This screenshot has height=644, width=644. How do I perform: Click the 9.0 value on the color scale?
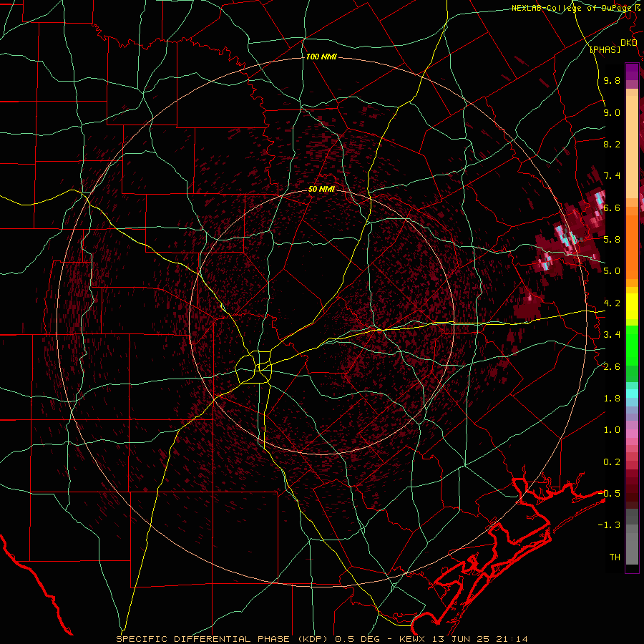pyautogui.click(x=612, y=112)
